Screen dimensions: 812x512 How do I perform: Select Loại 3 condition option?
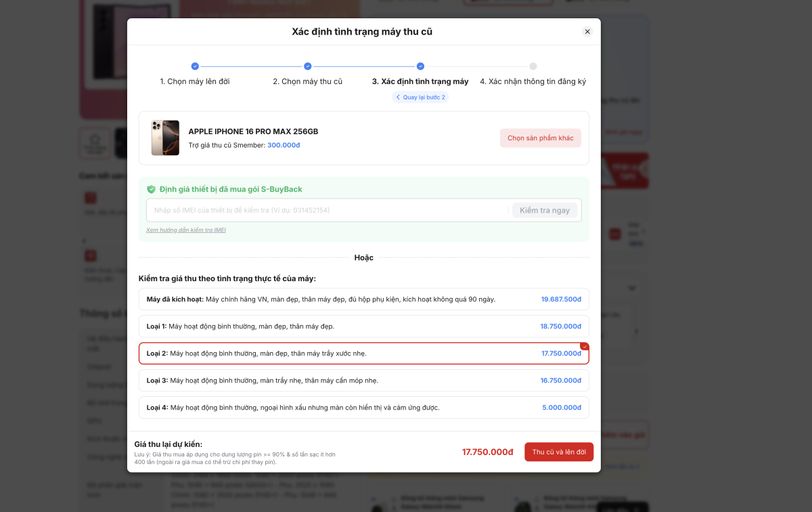pos(364,381)
